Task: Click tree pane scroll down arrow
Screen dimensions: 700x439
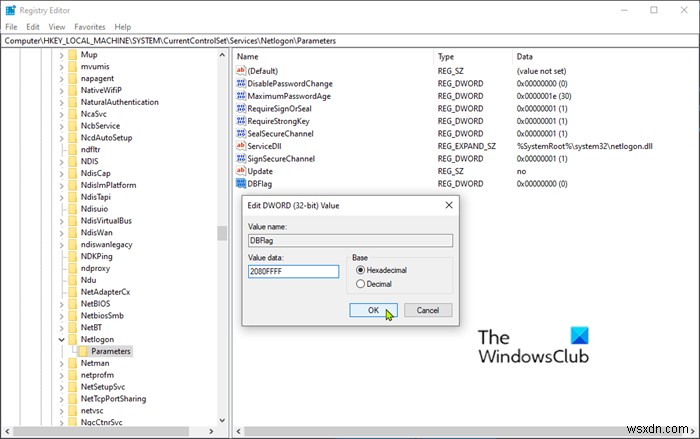Action: click(222, 420)
